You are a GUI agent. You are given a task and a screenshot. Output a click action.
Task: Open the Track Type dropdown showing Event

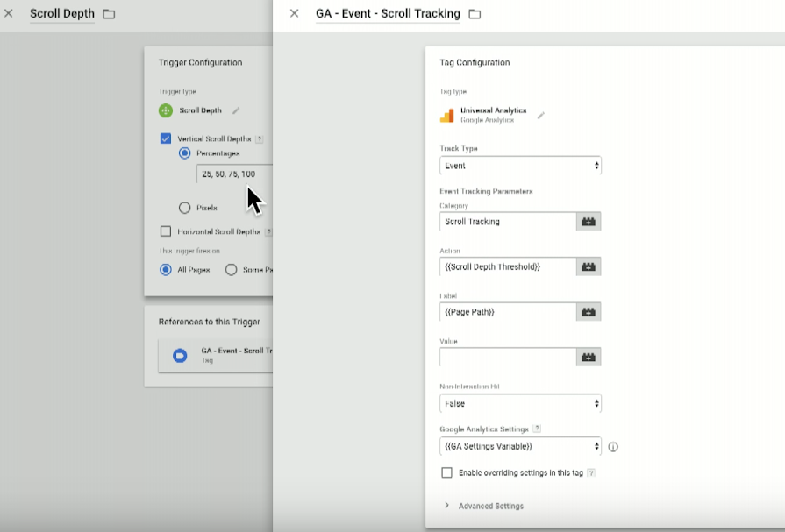coord(520,166)
